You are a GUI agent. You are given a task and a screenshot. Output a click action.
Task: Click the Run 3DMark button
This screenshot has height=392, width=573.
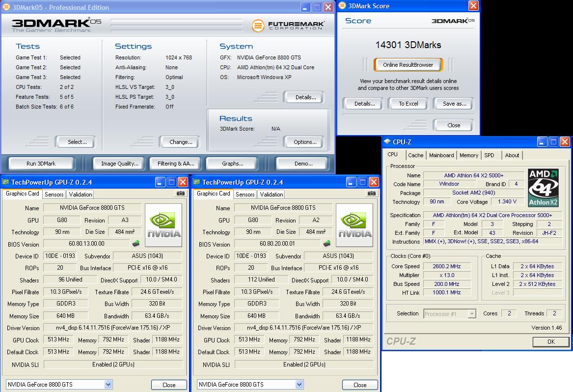[41, 164]
